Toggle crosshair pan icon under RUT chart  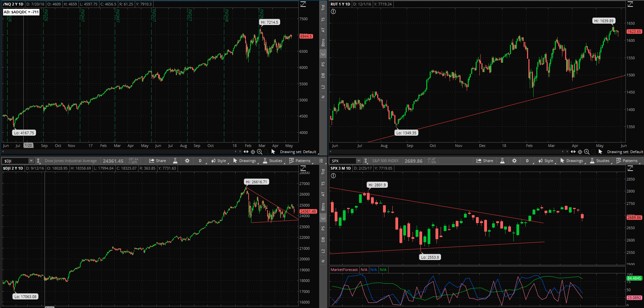[x=580, y=152]
